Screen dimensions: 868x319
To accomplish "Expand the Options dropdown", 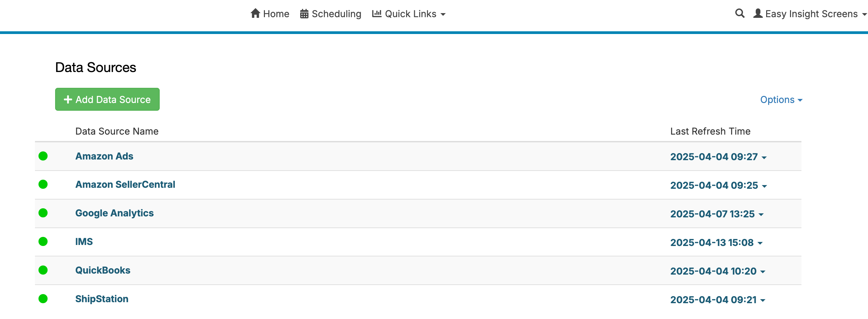I will tap(781, 100).
